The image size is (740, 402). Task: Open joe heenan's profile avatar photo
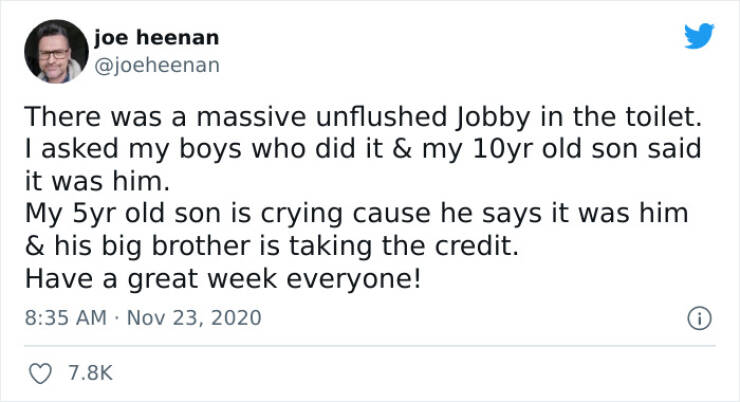click(56, 51)
